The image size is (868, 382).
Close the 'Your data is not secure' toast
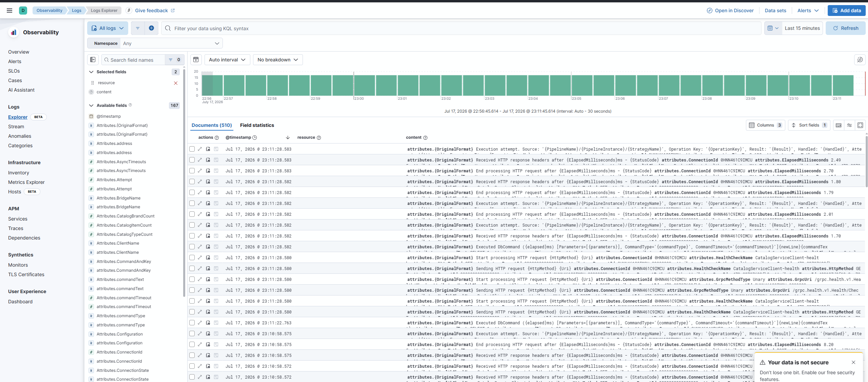pyautogui.click(x=853, y=362)
